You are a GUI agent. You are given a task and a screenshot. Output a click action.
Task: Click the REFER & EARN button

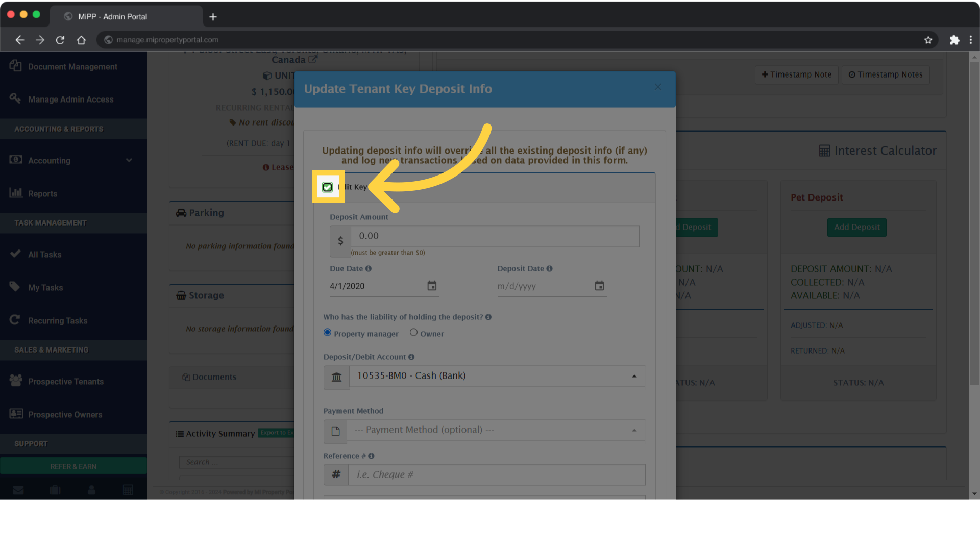(x=73, y=466)
